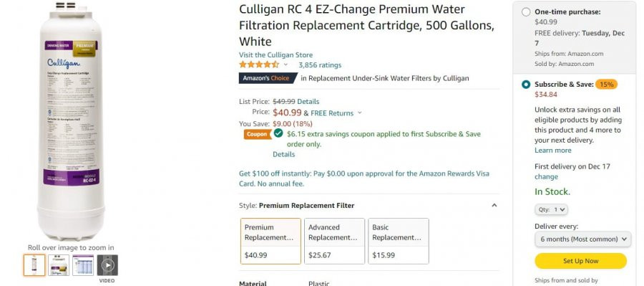Choose the Subscribe & Save radio button
This screenshot has height=286, width=644.
526,85
